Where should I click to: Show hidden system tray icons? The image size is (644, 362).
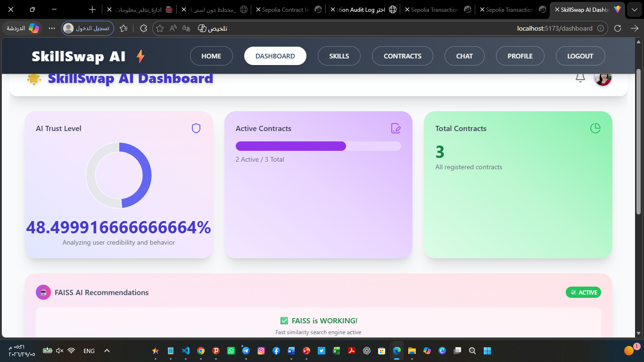tap(107, 351)
